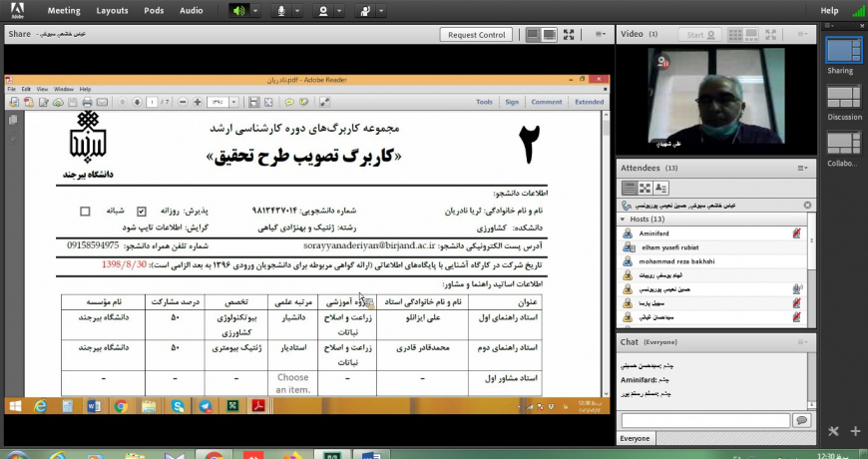This screenshot has width=868, height=459.
Task: Open the Audio menu
Action: (x=191, y=11)
